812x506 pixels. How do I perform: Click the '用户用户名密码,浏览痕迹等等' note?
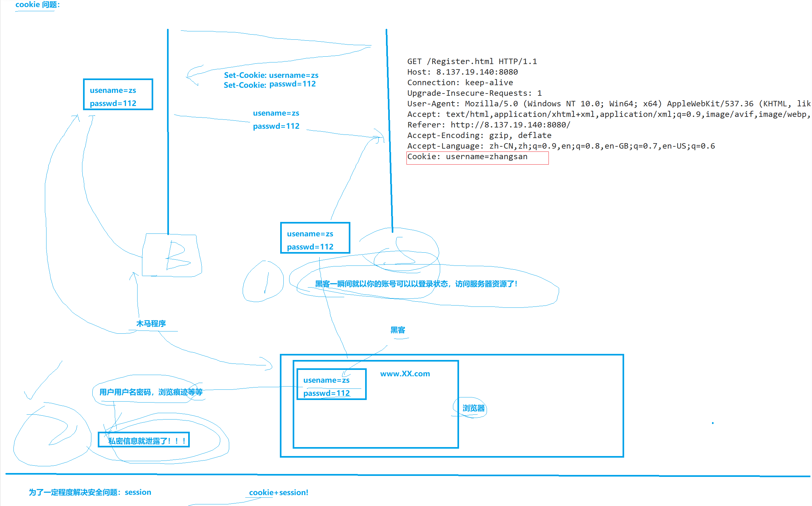[151, 392]
